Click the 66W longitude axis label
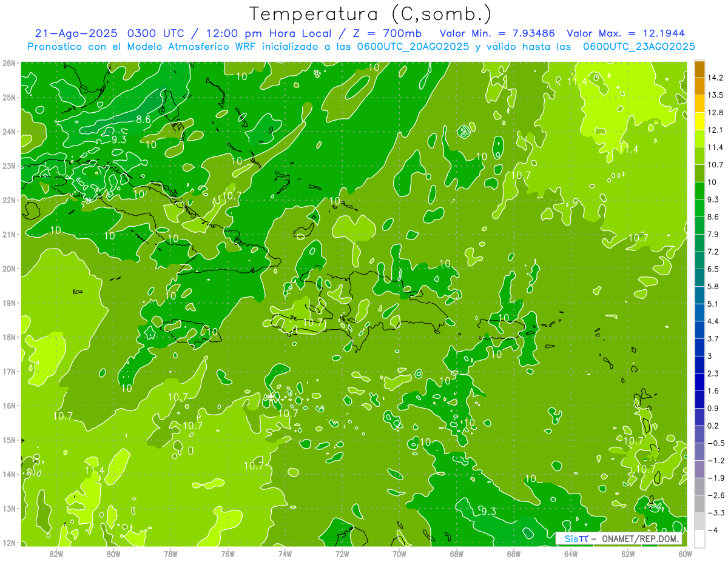The width and height of the screenshot is (728, 562). 514,554
